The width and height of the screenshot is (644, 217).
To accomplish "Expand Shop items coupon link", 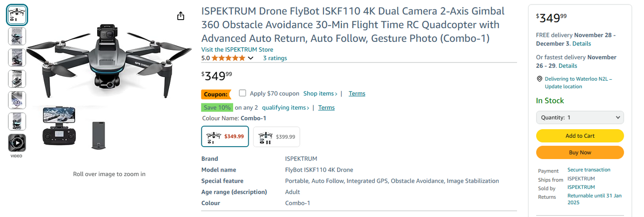I will tap(320, 94).
